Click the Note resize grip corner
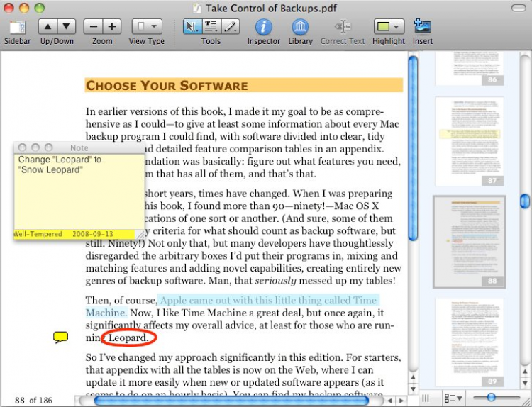Screen dimensions: 532x407 tap(140, 234)
